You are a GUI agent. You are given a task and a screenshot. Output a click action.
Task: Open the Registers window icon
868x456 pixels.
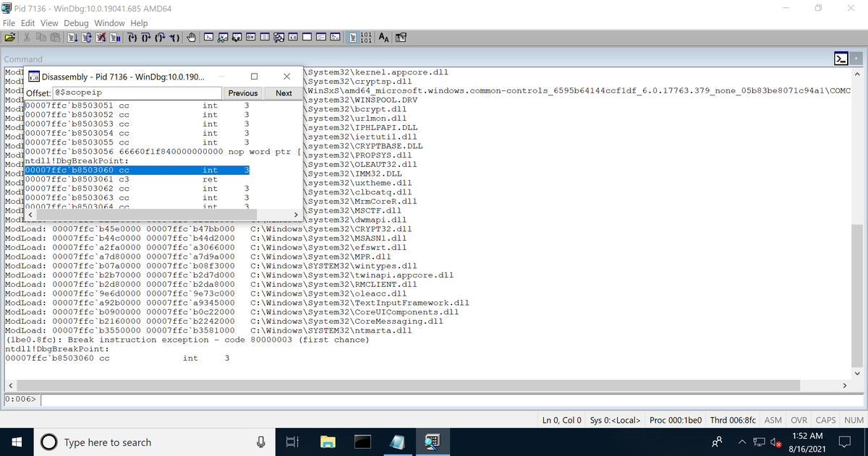tap(250, 37)
